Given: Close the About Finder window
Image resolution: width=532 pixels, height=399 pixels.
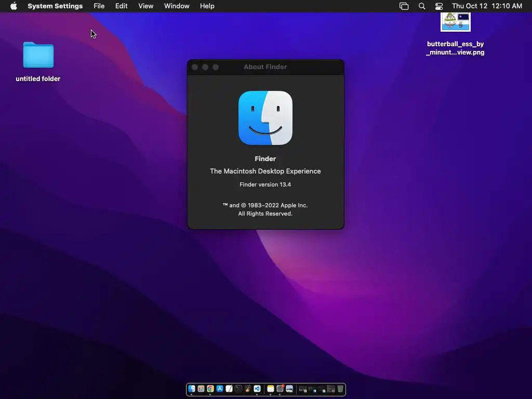Looking at the screenshot, I should pyautogui.click(x=195, y=67).
